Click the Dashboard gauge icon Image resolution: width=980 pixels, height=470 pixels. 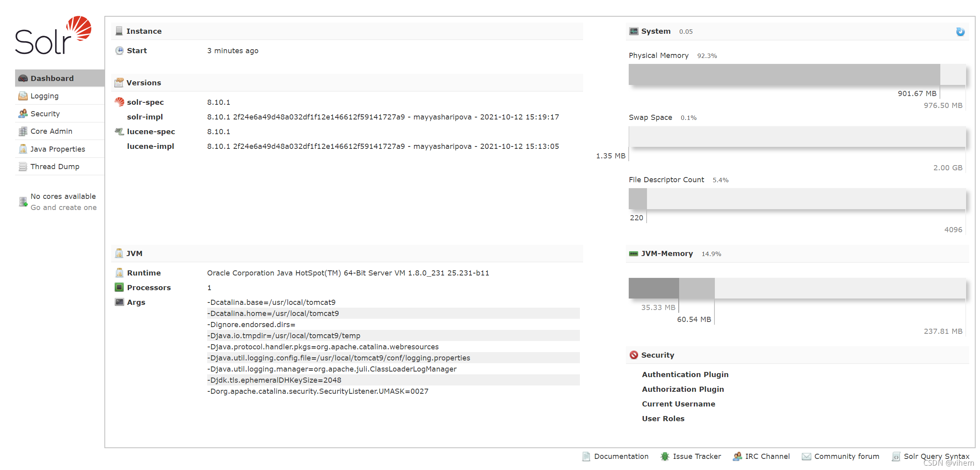point(23,78)
